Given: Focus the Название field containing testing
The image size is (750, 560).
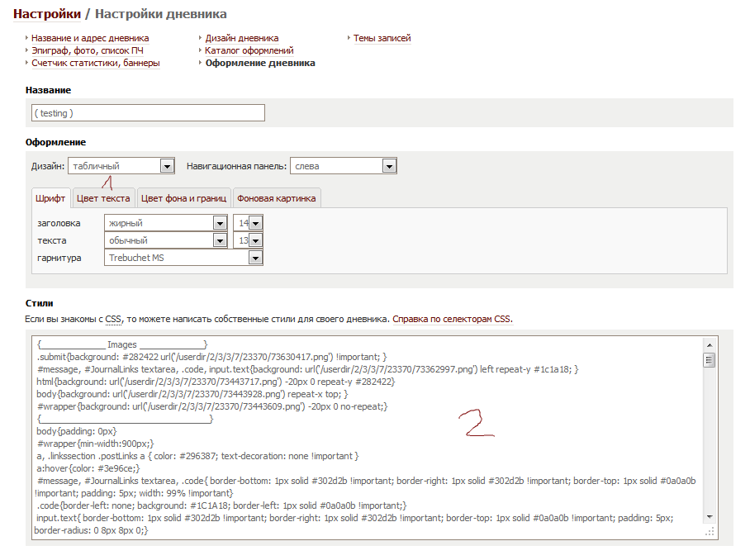Looking at the screenshot, I should pos(149,113).
